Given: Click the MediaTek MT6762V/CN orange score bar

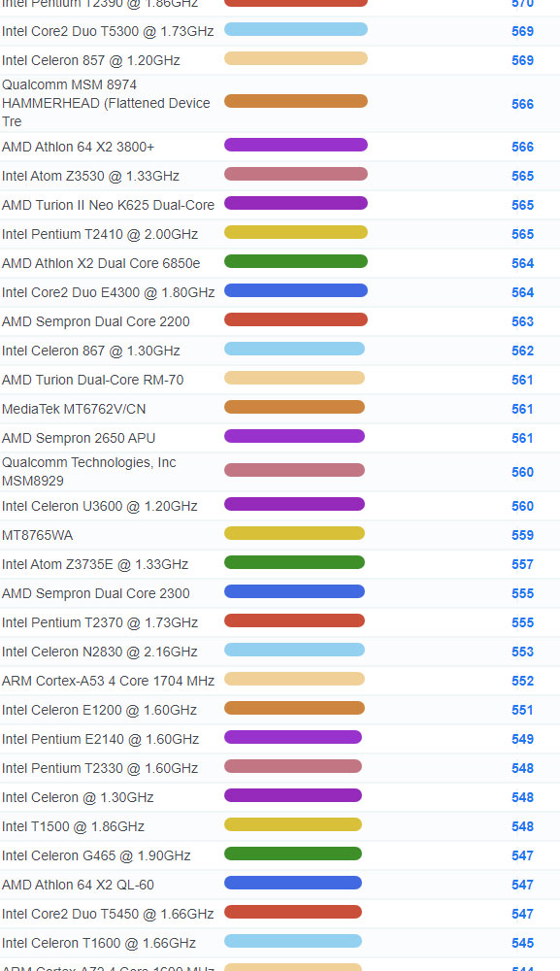Looking at the screenshot, I should coord(294,407).
